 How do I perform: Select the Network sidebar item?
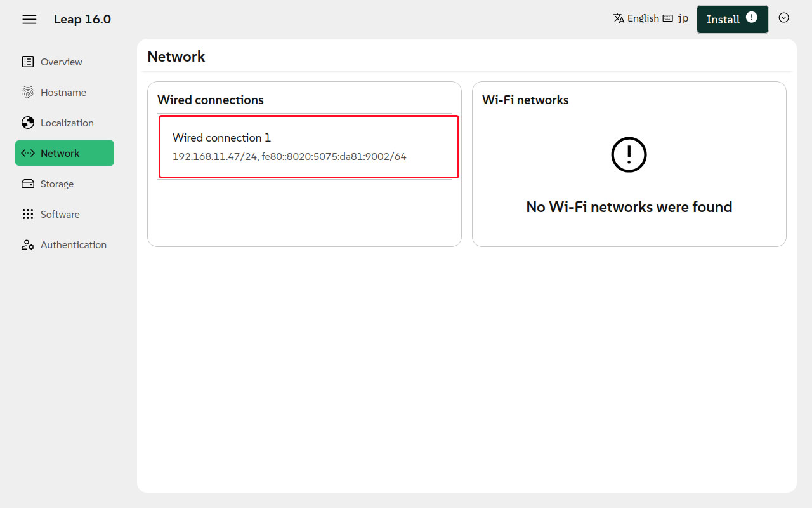point(65,153)
